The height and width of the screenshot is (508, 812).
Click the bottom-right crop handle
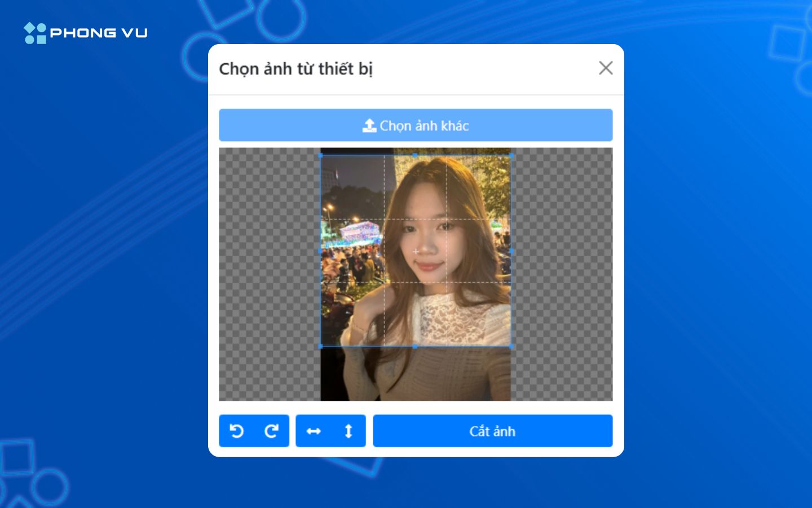point(511,345)
